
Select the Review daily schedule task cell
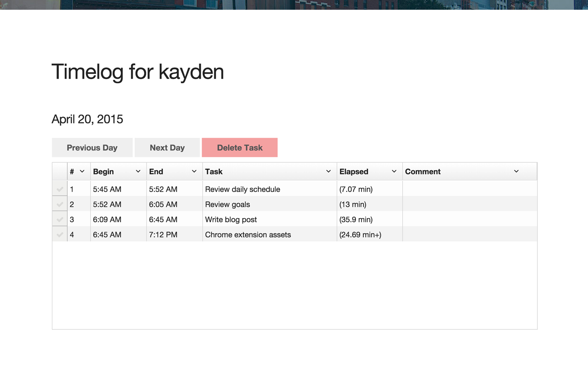269,189
